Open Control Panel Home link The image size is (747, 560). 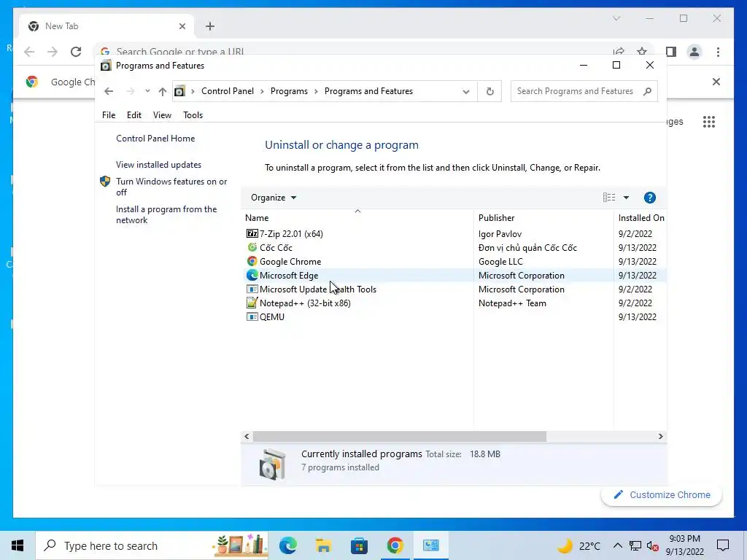point(155,139)
